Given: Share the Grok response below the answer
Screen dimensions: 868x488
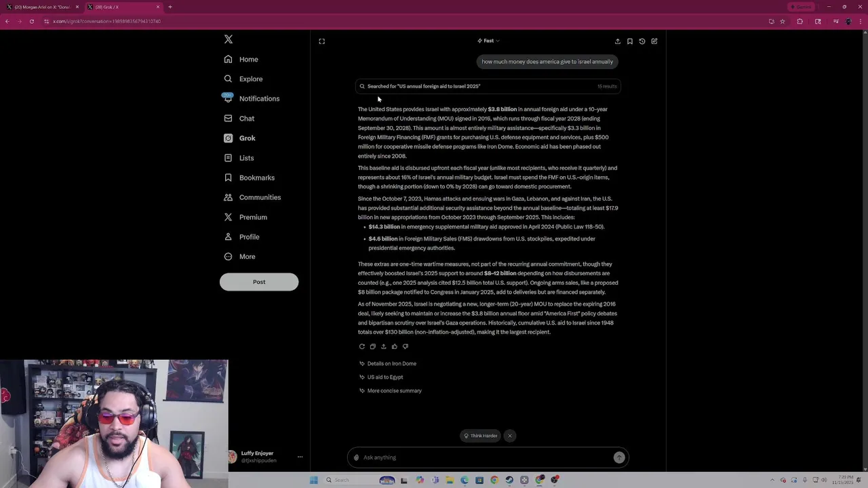Looking at the screenshot, I should point(383,346).
